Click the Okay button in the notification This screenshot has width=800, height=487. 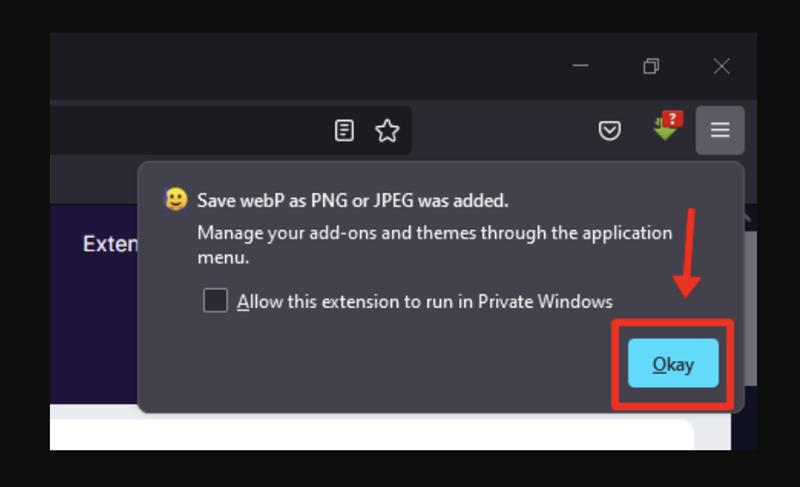(673, 364)
